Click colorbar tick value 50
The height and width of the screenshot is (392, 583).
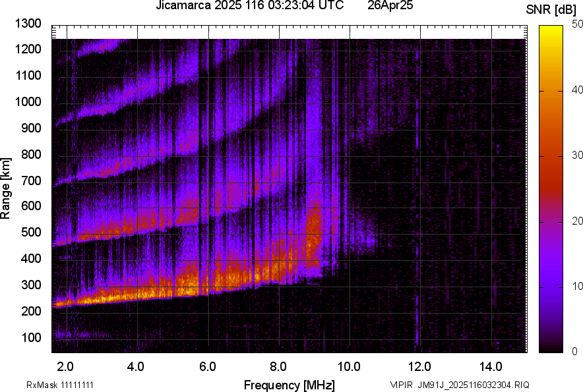[577, 24]
